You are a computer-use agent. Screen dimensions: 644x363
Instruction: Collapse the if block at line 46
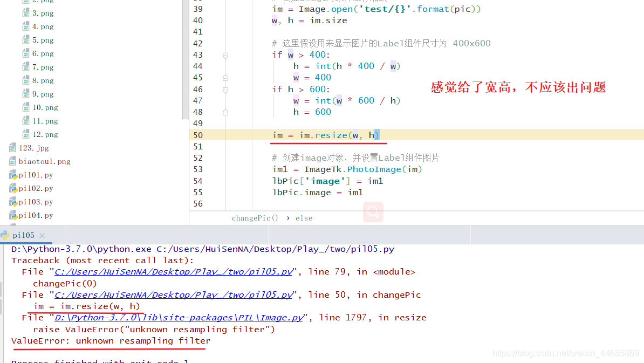(x=225, y=90)
